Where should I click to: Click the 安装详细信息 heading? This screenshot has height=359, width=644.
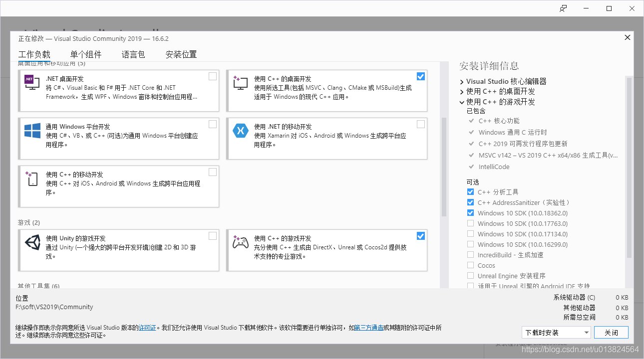click(489, 66)
